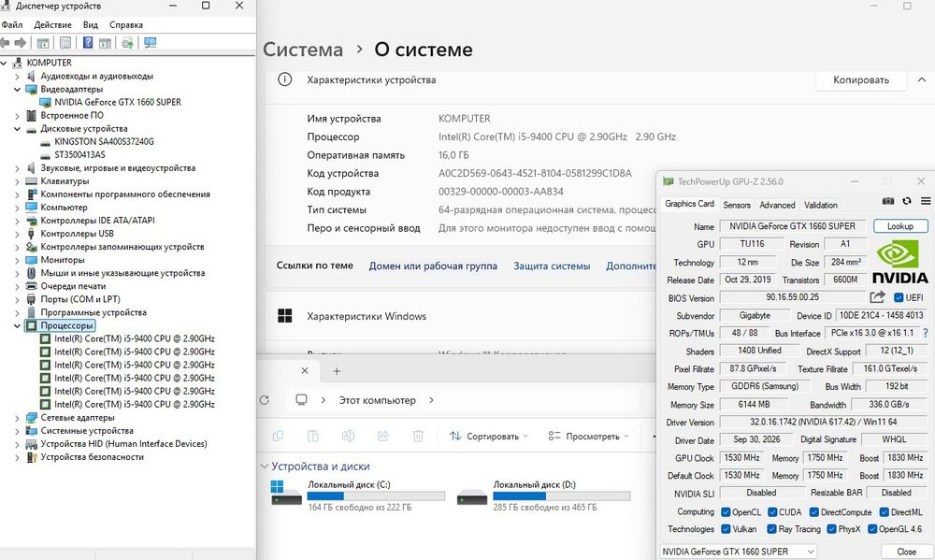935x560 pixels.
Task: Click the copy icon in Explorer toolbar
Action: [x=278, y=436]
